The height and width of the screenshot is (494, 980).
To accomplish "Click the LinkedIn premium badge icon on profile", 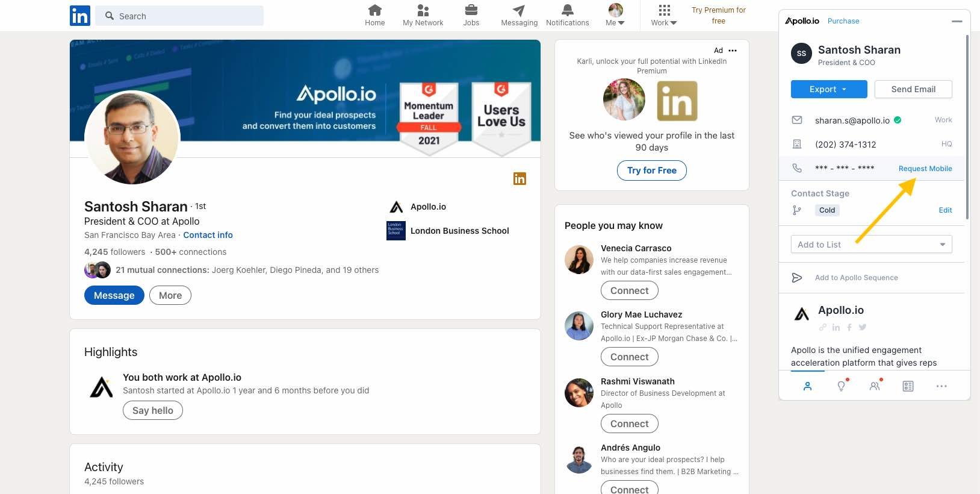I will [519, 178].
